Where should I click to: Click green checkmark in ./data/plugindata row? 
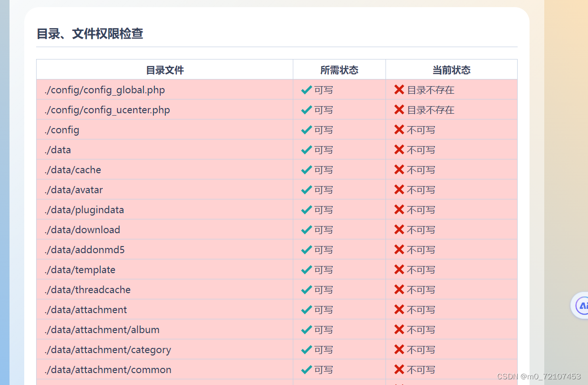(x=307, y=209)
